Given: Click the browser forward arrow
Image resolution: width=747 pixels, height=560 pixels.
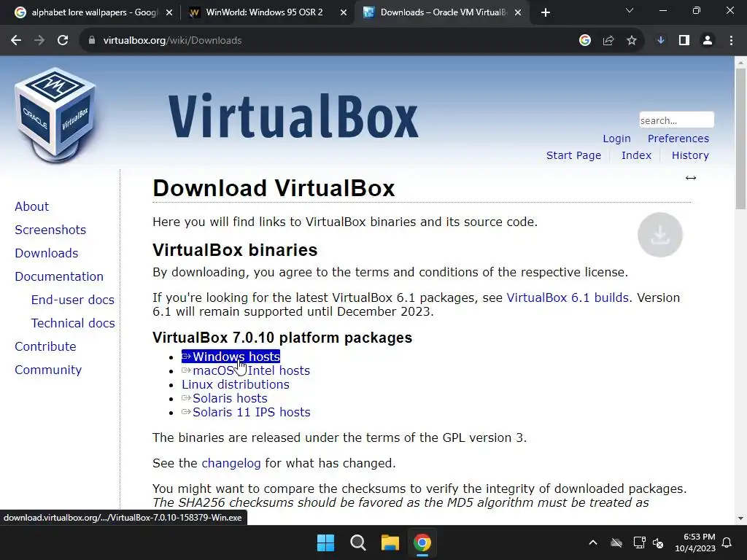Looking at the screenshot, I should click(39, 41).
